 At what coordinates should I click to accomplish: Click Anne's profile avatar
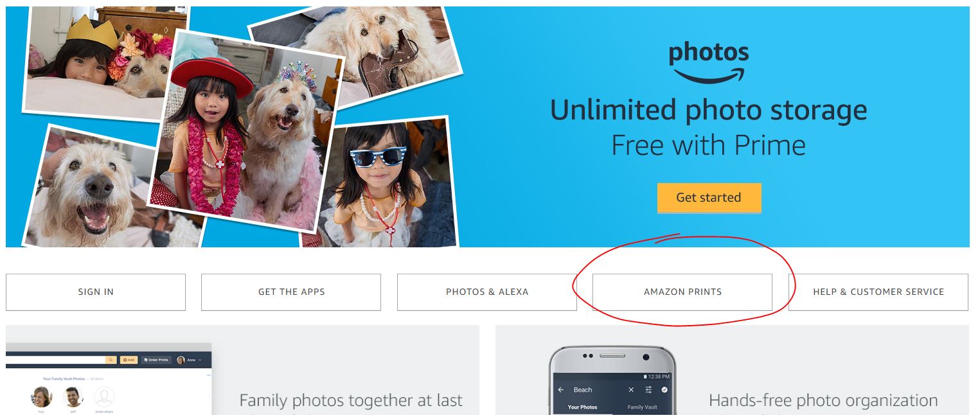click(181, 360)
